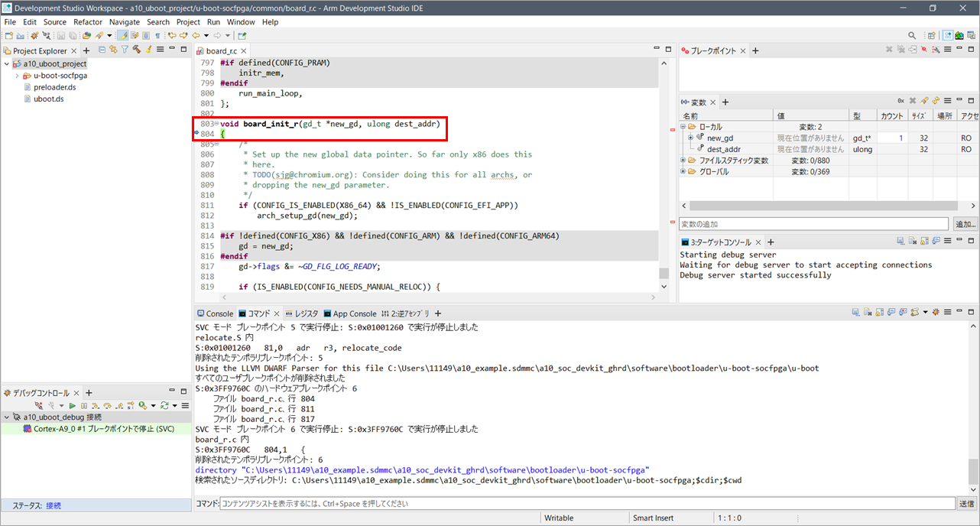This screenshot has height=526, width=980.
Task: Click the Open Perspective icon
Action: pos(932,36)
